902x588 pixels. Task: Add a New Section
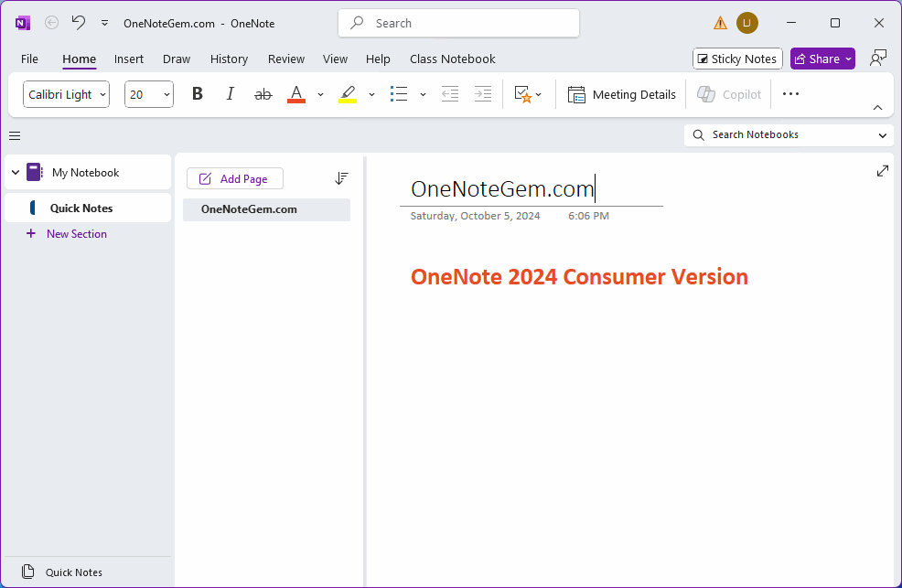pyautogui.click(x=67, y=234)
